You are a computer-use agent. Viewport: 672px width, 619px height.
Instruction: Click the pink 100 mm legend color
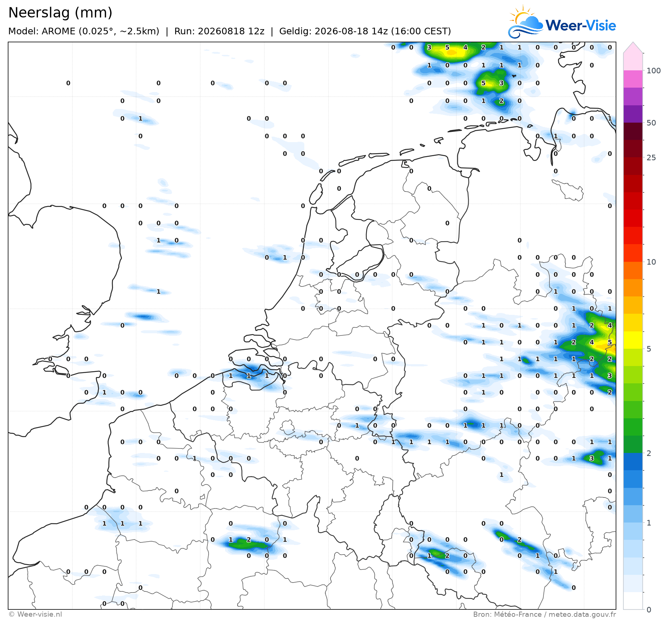(x=633, y=79)
